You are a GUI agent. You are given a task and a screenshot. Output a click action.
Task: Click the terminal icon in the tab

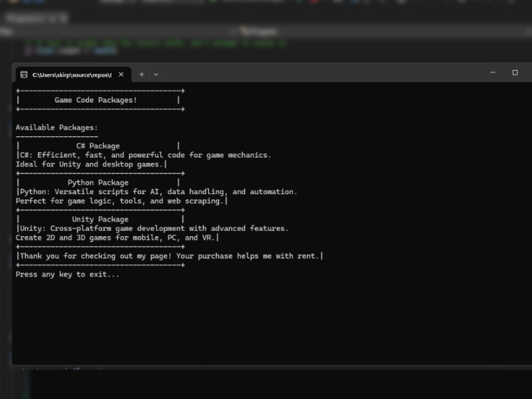tap(24, 74)
